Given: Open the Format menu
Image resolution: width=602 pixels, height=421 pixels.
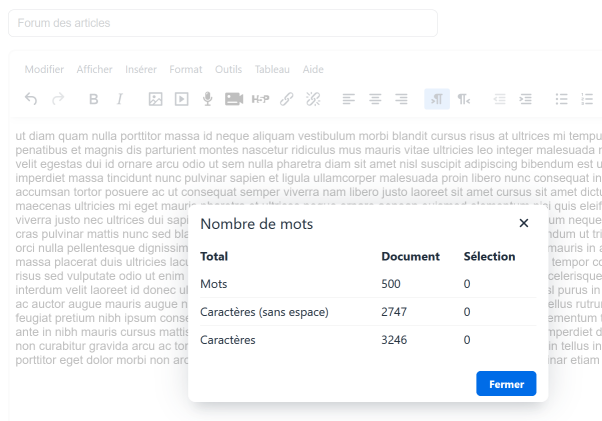Looking at the screenshot, I should pyautogui.click(x=186, y=70).
